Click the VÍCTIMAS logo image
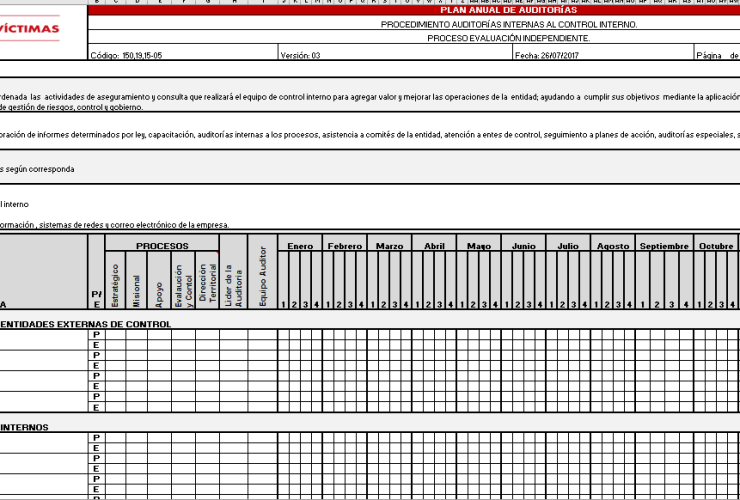The image size is (740, 500). (x=30, y=28)
